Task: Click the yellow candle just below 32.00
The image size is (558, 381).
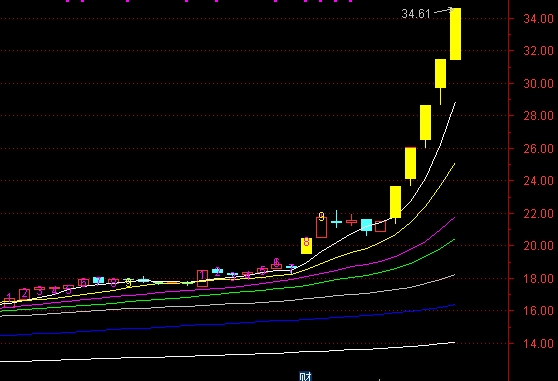Action: (x=441, y=74)
